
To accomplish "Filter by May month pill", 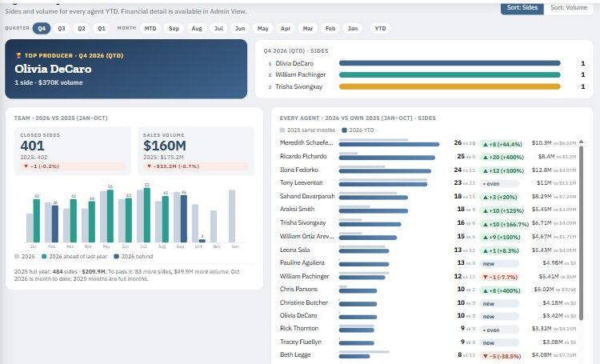I will [263, 28].
